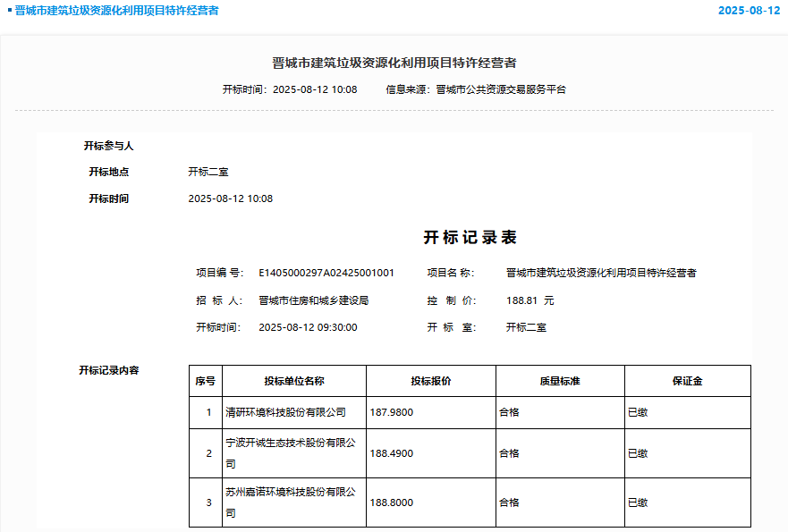Select the 开标地点 section label
788x532 pixels.
[108, 172]
